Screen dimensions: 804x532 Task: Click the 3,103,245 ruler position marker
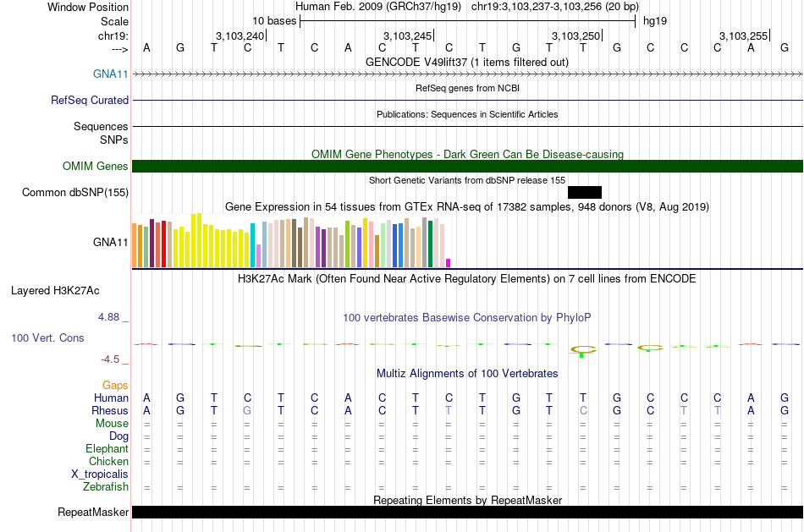coord(408,36)
